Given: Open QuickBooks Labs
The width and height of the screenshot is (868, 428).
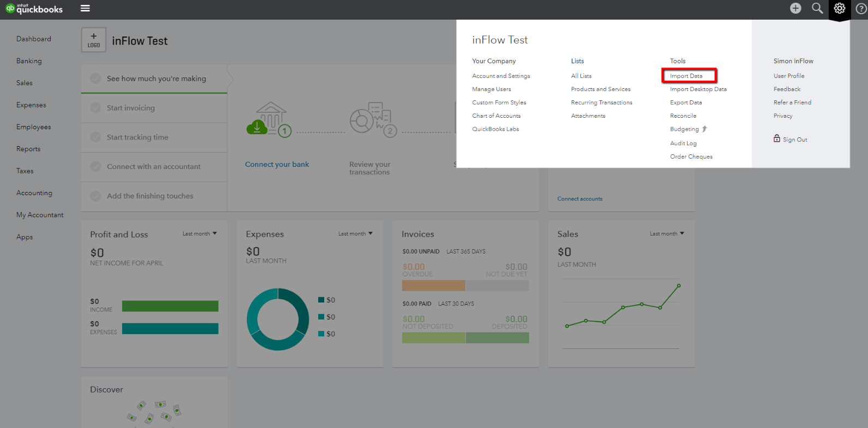Looking at the screenshot, I should tap(496, 129).
